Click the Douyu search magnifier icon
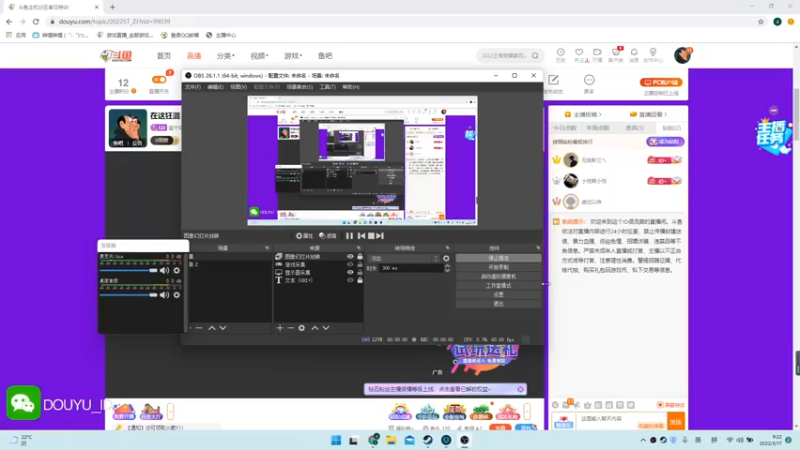Viewport: 800px width, 450px height. coord(535,56)
